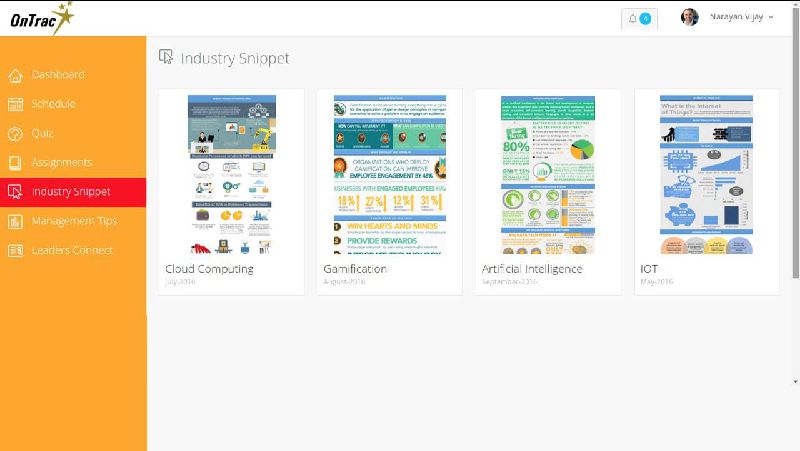Open the IOT infographic thumbnail
800x451 pixels.
point(705,175)
